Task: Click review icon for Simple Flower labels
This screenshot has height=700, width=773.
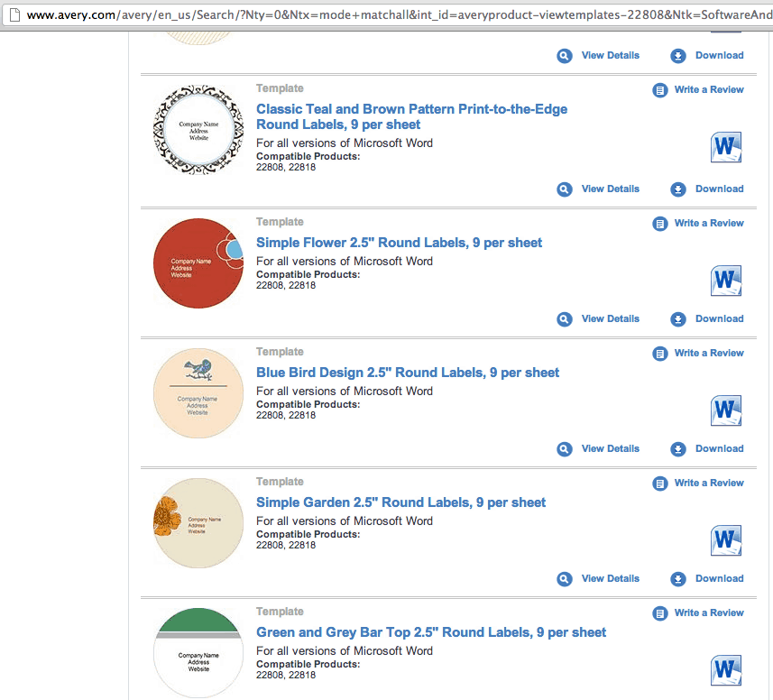Action: (x=660, y=224)
